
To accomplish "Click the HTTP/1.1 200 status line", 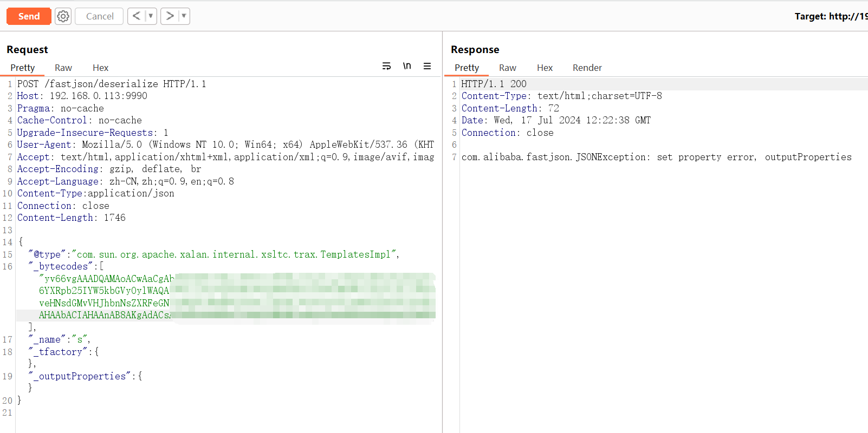I will tap(494, 84).
